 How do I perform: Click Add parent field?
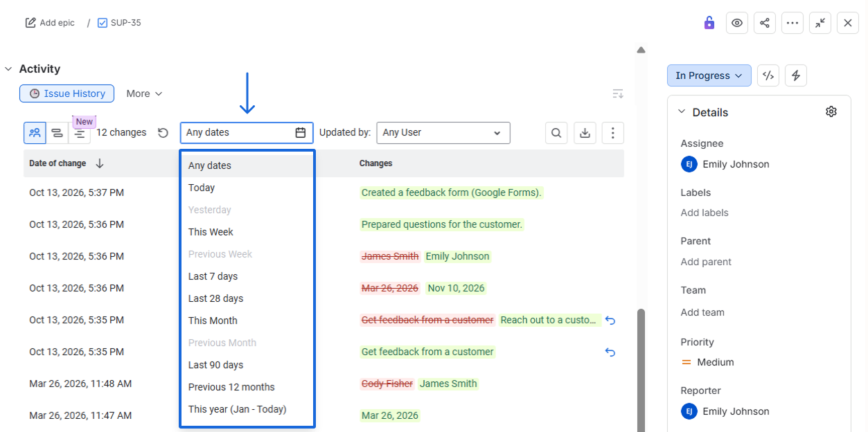click(706, 262)
